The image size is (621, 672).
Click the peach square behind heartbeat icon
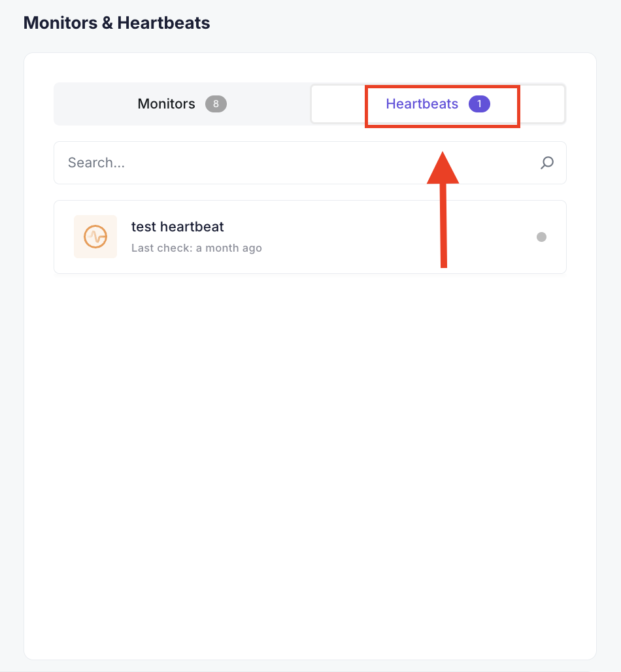[x=95, y=237]
